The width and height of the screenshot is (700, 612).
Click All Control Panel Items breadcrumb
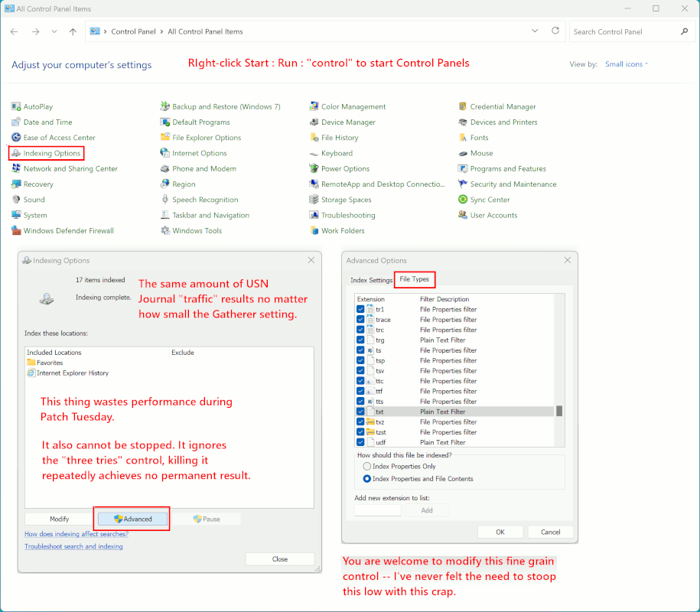205,31
